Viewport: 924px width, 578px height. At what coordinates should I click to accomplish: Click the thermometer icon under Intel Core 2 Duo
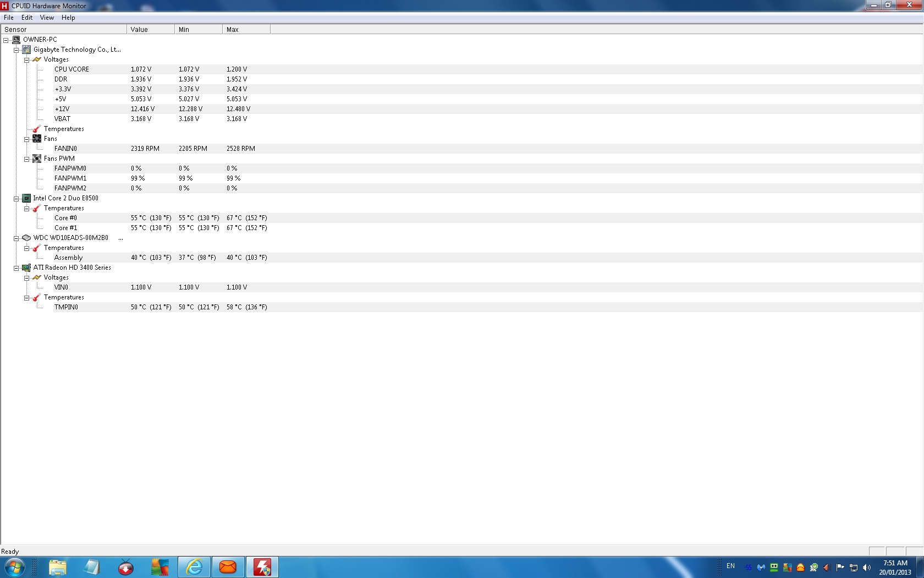pos(37,208)
